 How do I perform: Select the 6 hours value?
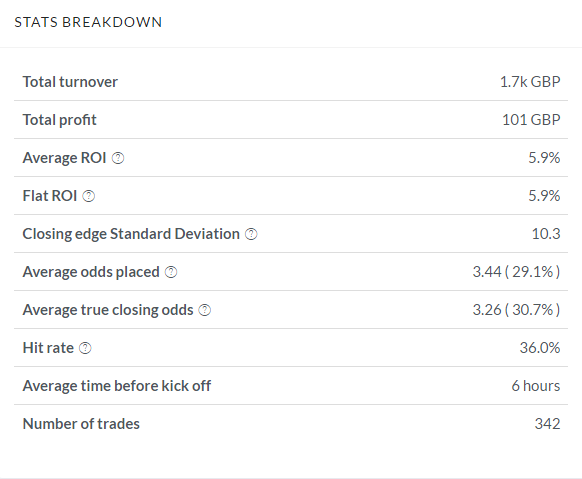pyautogui.click(x=536, y=386)
